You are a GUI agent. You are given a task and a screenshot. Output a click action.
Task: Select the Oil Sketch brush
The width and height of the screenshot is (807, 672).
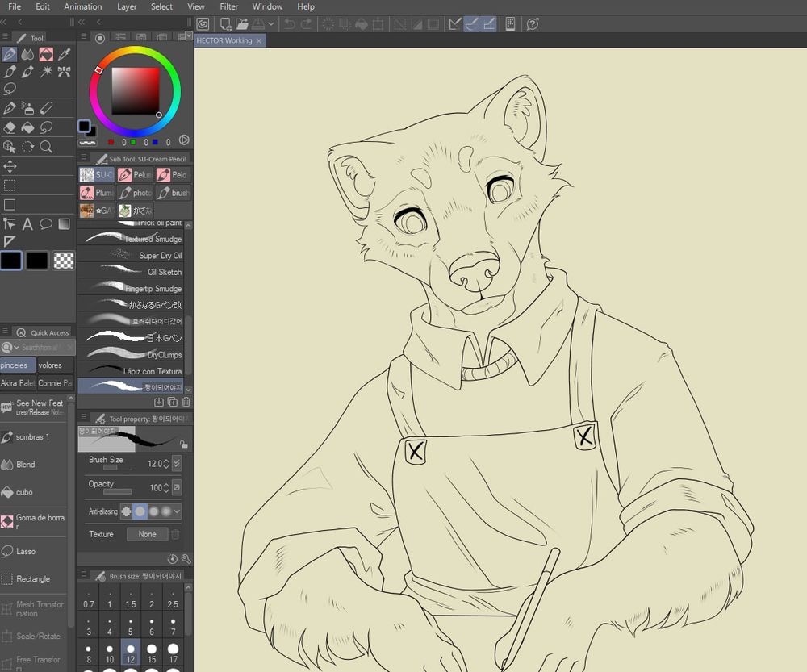coord(131,272)
